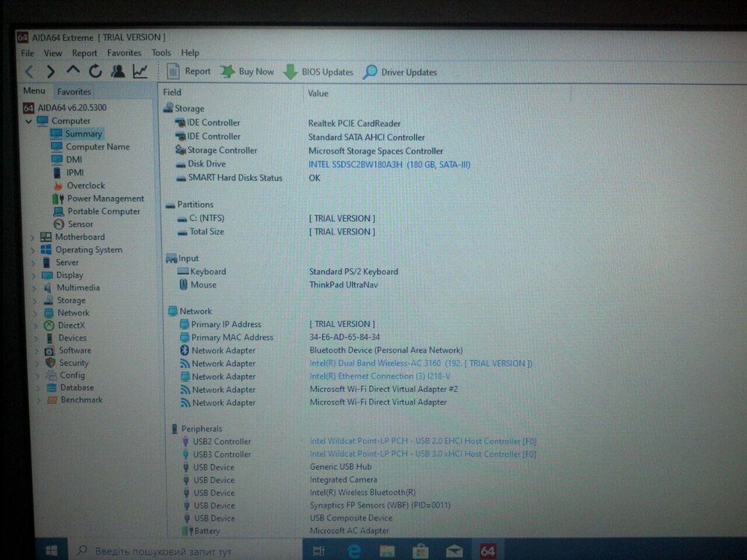Open the graph statistics toolbar icon
Screen dimensions: 747x560
coord(140,72)
